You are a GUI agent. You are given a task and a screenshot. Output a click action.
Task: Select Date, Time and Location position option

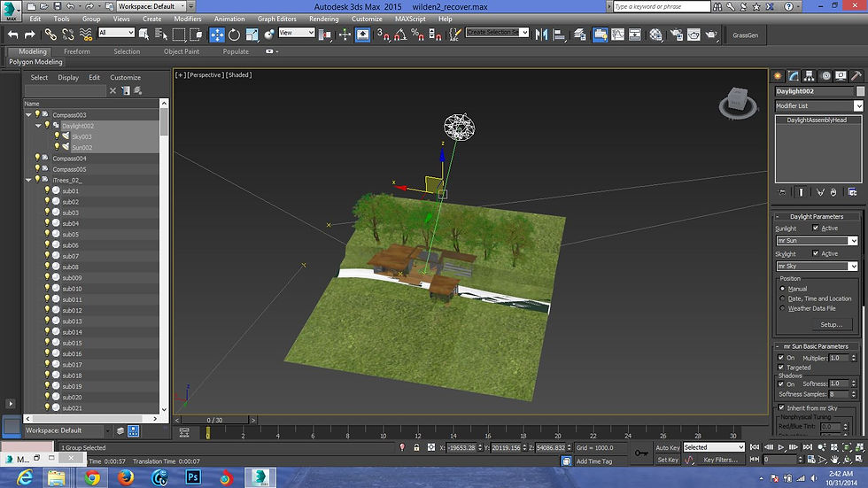tap(782, 298)
